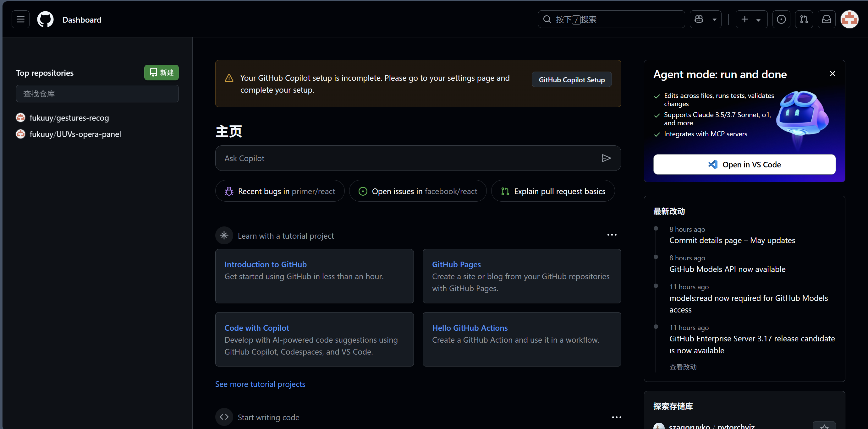Screen dimensions: 868x429
Task: Open the Introduction to GitHub tutorial
Action: coord(265,264)
